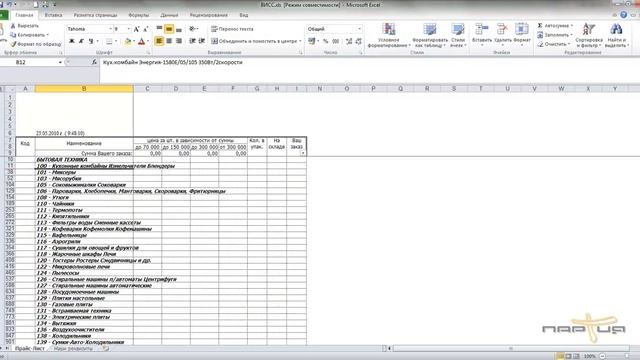Apply percent style
The height and width of the screenshot is (360, 640).
326,41
